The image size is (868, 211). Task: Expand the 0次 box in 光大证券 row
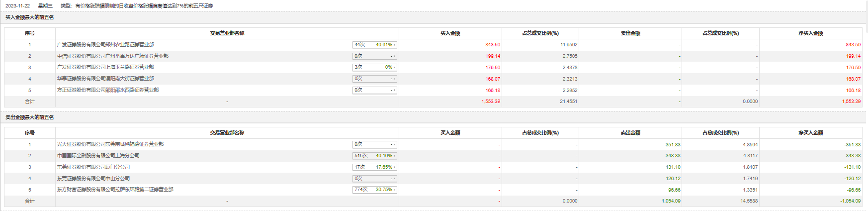pyautogui.click(x=375, y=144)
